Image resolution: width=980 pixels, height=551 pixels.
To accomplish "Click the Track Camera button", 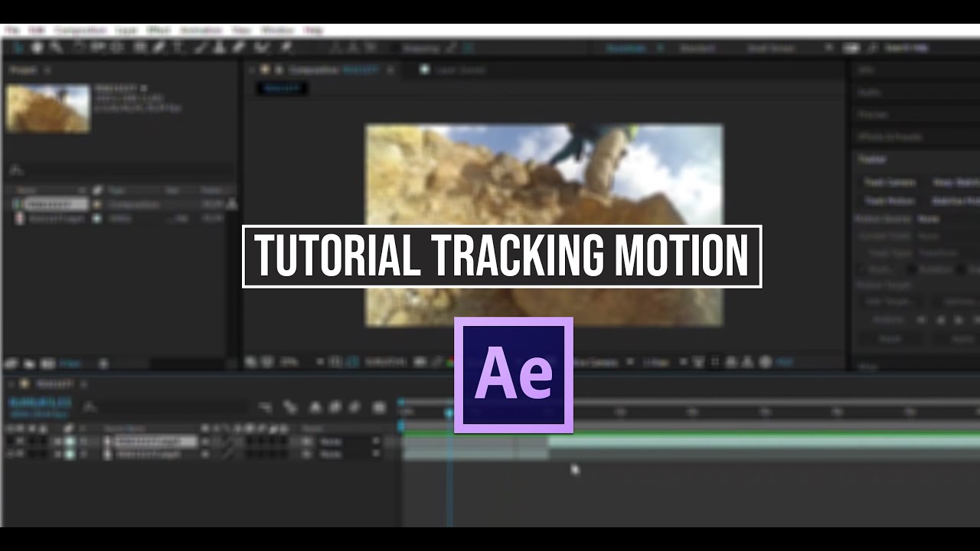I will pyautogui.click(x=890, y=182).
